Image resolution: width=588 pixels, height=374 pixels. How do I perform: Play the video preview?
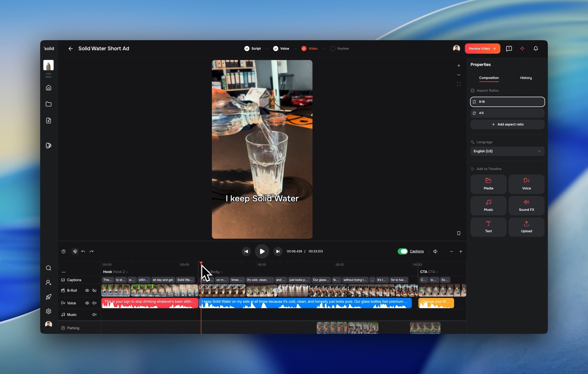click(x=262, y=251)
